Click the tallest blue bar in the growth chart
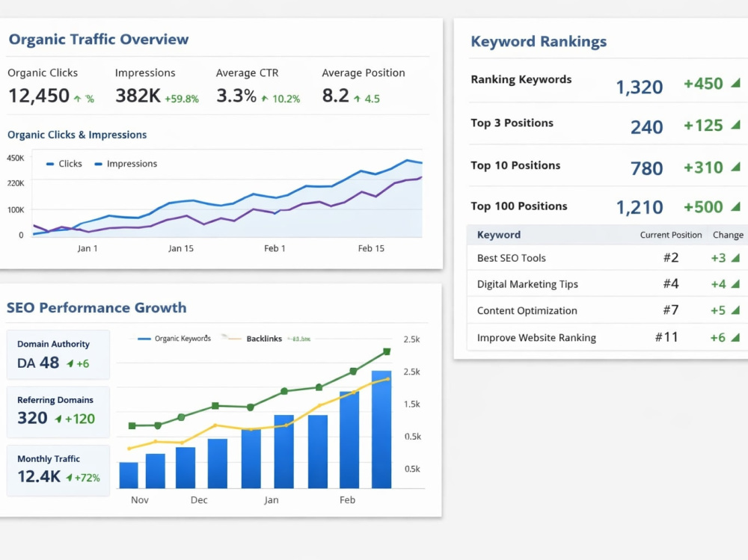This screenshot has width=748, height=560. pos(381,429)
